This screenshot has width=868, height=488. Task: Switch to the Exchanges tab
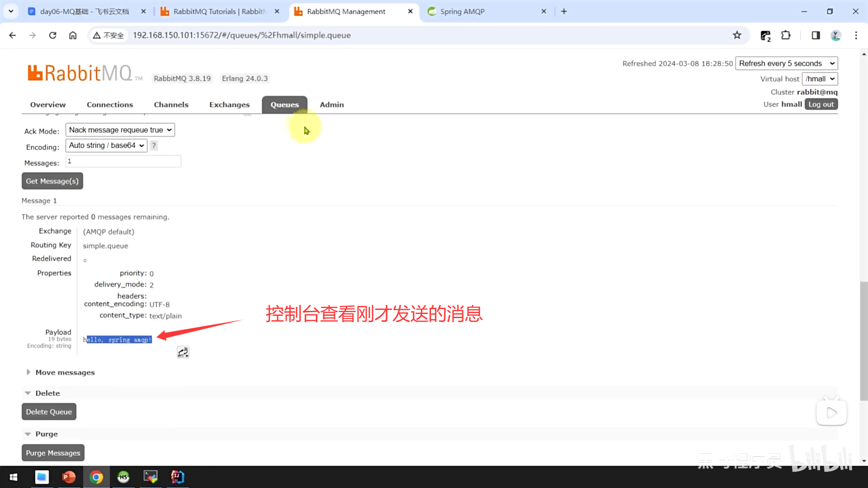point(229,105)
